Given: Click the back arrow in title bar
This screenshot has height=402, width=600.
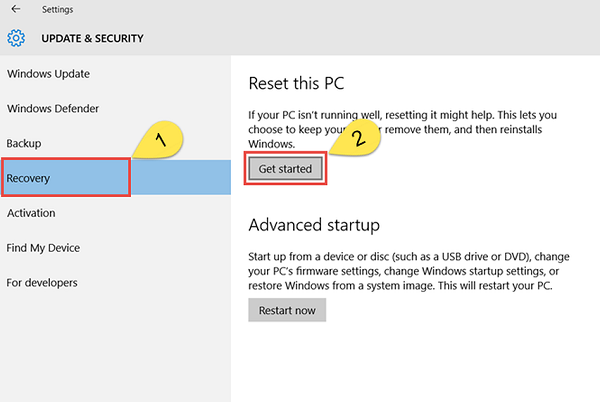Looking at the screenshot, I should tap(15, 10).
